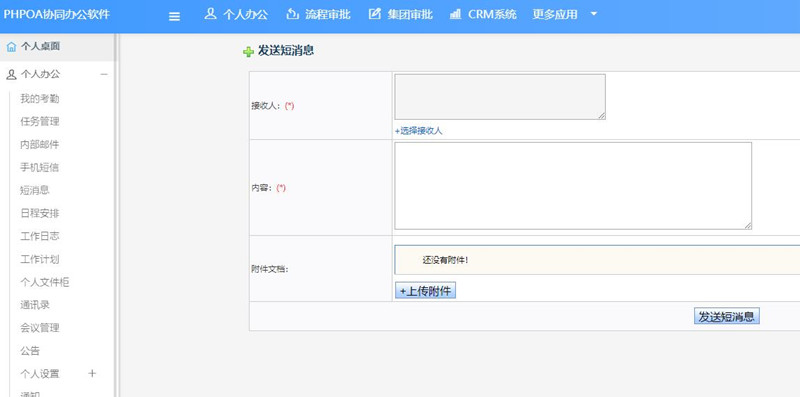Screen dimensions: 800x397
Task: Click the 内容 message text area
Action: pos(573,186)
